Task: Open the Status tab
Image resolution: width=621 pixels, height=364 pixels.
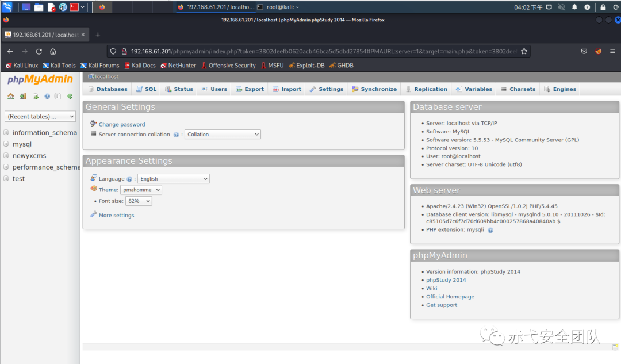Action: click(179, 89)
